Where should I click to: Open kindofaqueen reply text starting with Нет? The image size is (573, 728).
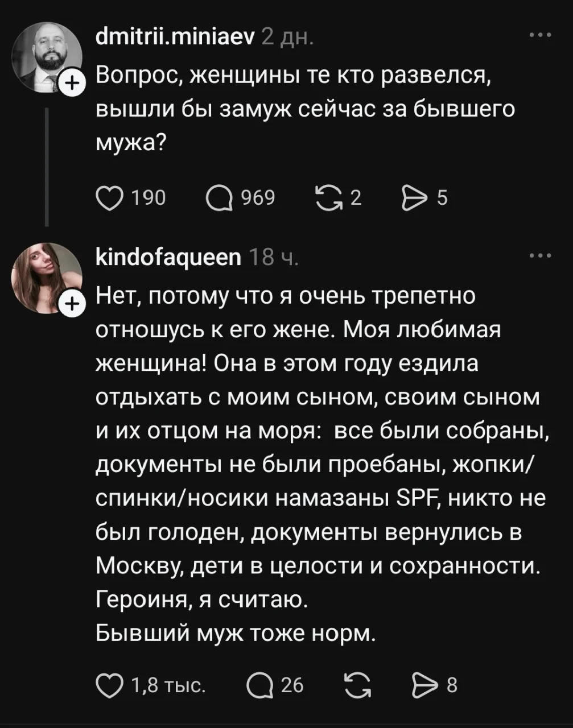(x=322, y=464)
